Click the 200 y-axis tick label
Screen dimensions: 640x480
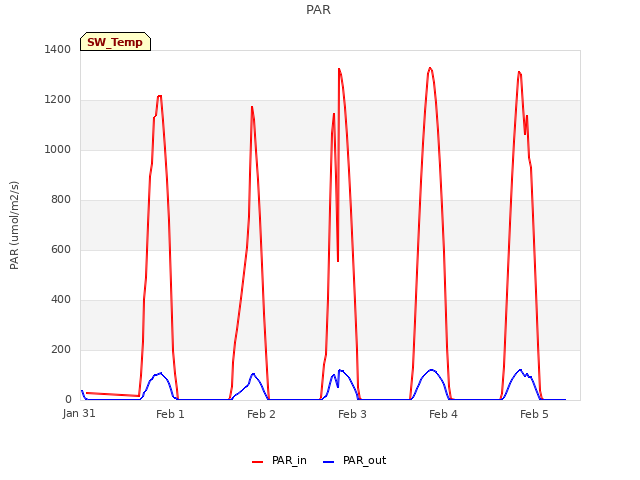click(x=61, y=349)
